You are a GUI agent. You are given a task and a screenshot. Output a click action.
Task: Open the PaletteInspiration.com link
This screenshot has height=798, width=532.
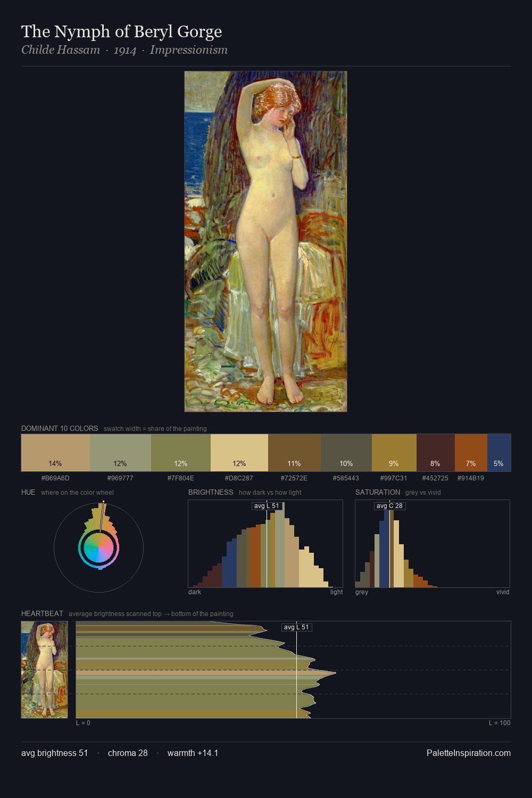click(x=469, y=753)
